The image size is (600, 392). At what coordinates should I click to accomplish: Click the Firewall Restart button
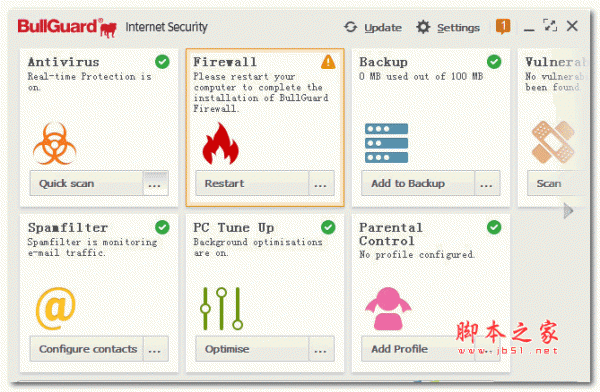(252, 183)
